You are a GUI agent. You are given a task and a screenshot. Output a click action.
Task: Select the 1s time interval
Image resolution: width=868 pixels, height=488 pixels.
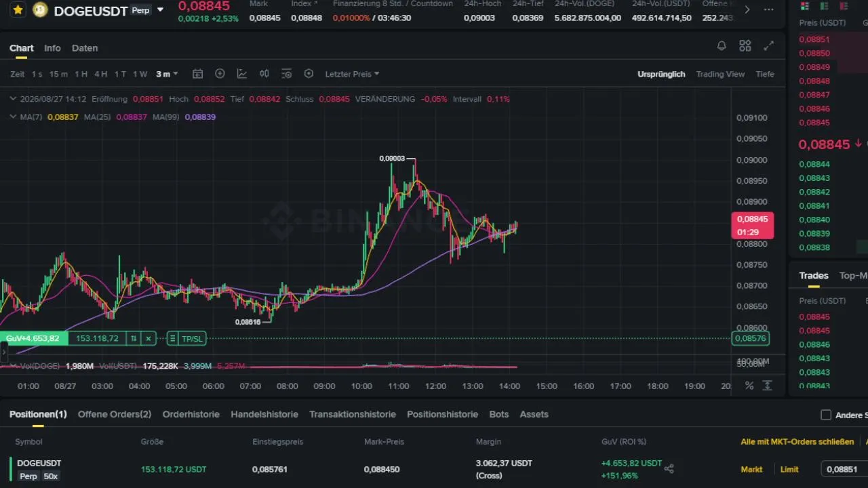click(x=37, y=74)
